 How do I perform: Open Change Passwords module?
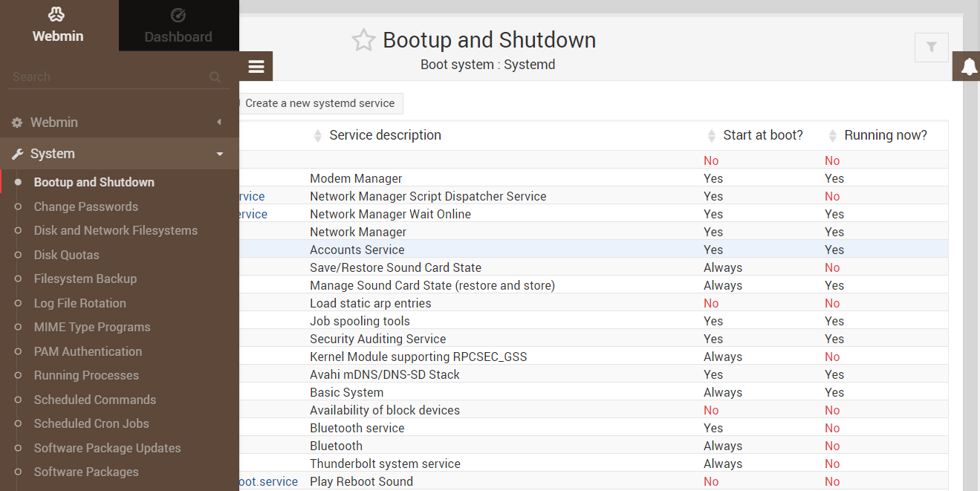[86, 207]
